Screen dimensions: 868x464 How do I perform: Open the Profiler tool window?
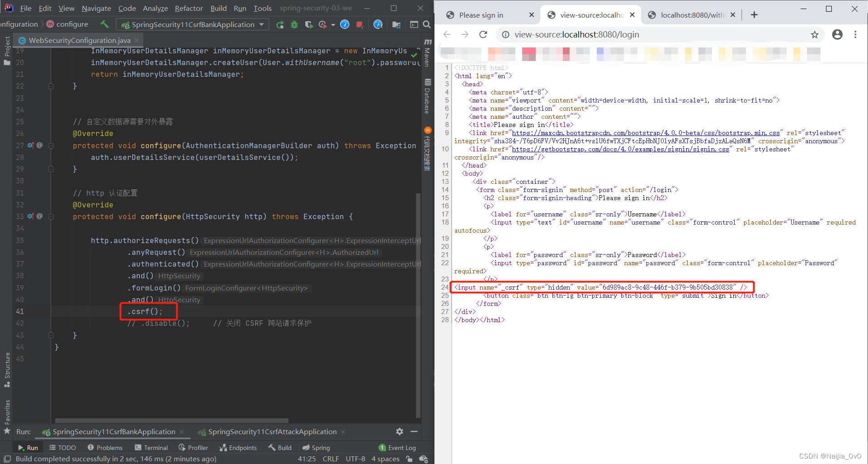pos(193,448)
